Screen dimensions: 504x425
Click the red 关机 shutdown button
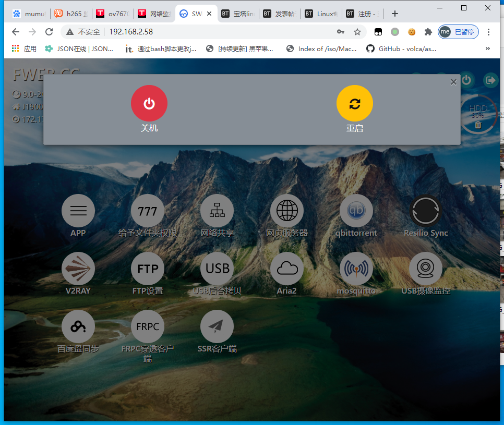(149, 103)
